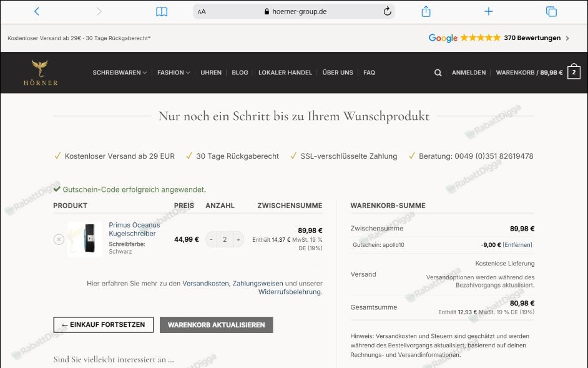This screenshot has height=368, width=588.
Task: Click 'Kostenlose Lieferung' shipping text
Action: (x=505, y=264)
